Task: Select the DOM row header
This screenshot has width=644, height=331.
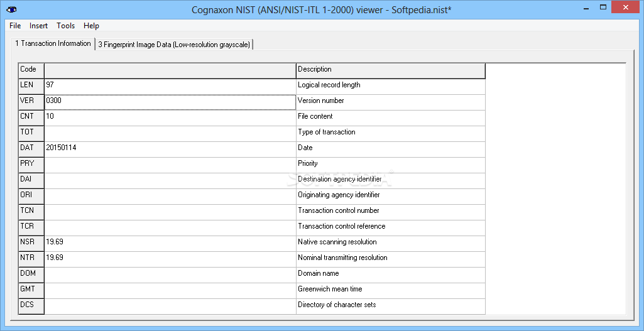Action: 31,275
